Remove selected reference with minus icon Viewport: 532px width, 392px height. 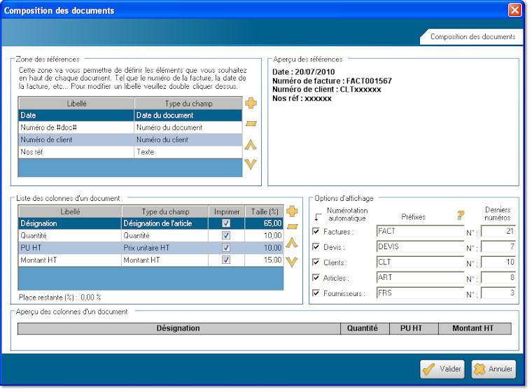click(x=251, y=123)
